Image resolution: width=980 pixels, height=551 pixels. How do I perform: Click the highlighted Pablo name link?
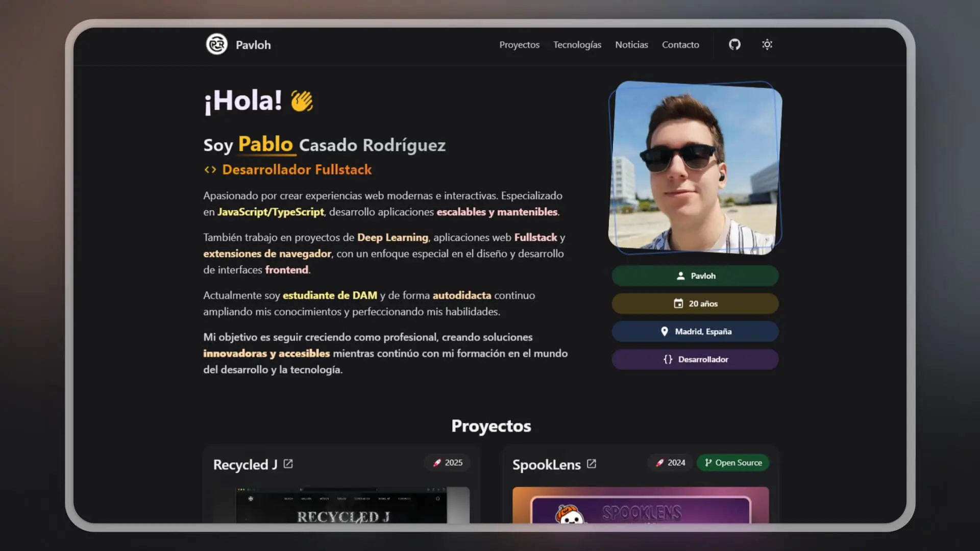coord(266,144)
